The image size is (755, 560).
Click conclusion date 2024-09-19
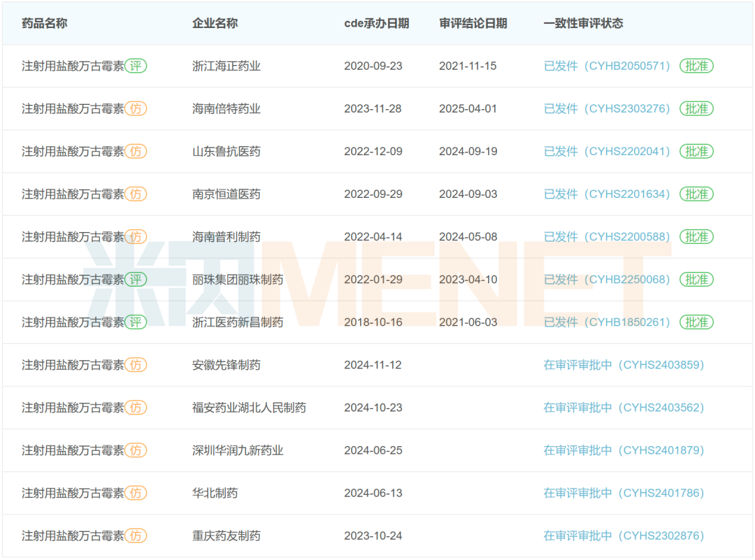coord(468,152)
